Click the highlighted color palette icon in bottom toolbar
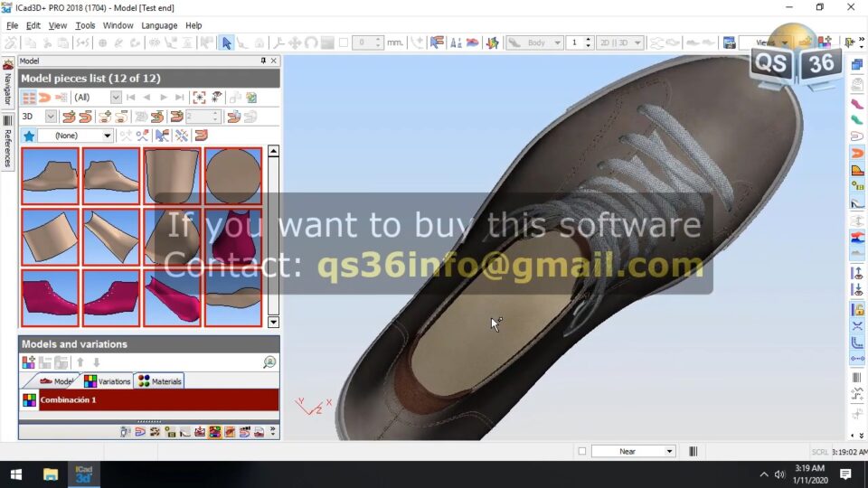 [215, 432]
